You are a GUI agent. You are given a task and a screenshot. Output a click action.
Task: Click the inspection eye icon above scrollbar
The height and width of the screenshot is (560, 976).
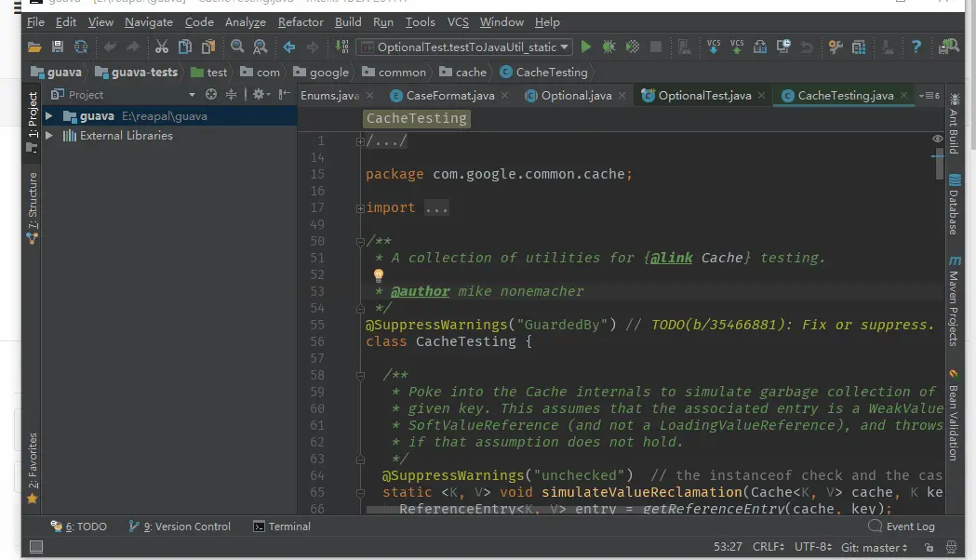click(938, 139)
